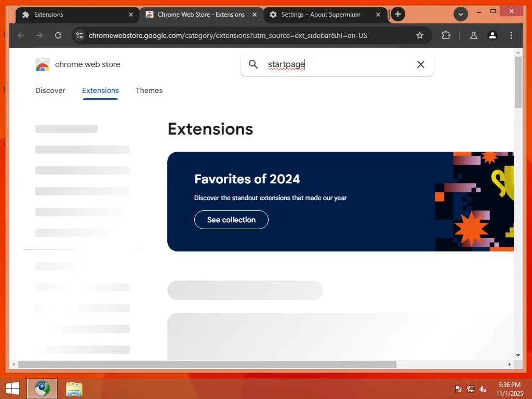Screen dimensions: 532x399
Task: Open the Windows Start button
Action: (12, 389)
